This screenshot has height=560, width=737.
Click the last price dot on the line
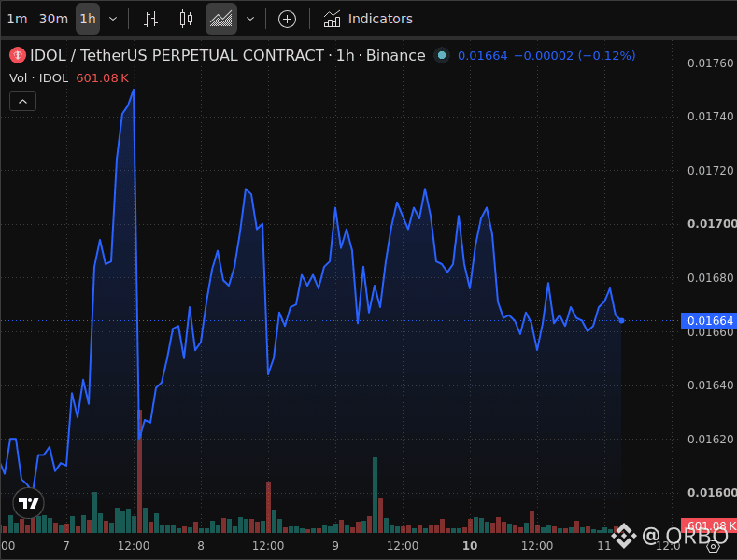click(x=622, y=320)
